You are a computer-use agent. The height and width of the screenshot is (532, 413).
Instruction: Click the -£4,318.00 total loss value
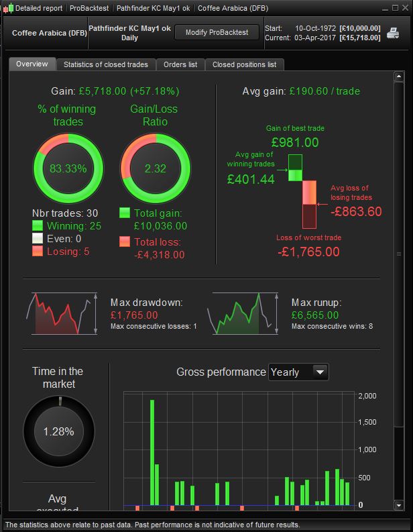click(160, 255)
